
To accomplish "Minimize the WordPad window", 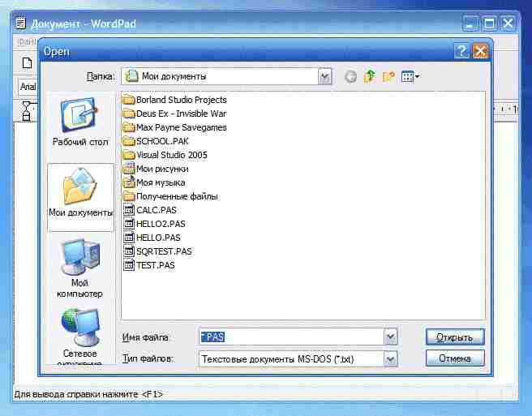I will point(470,24).
